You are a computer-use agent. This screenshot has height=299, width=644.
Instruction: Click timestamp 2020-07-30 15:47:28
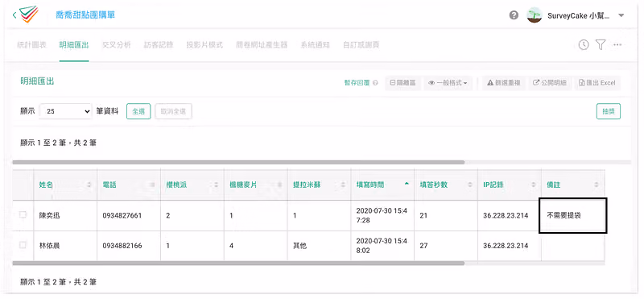coord(382,215)
